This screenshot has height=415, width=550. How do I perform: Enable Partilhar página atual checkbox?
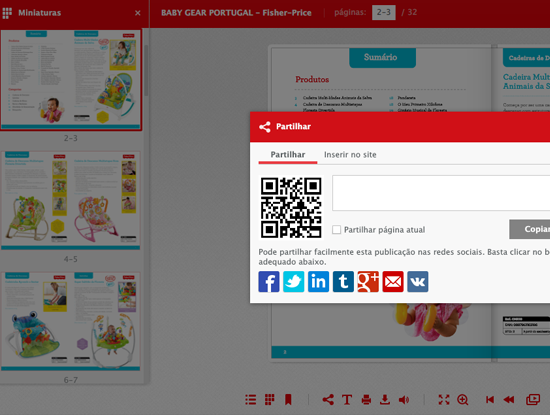(x=336, y=229)
